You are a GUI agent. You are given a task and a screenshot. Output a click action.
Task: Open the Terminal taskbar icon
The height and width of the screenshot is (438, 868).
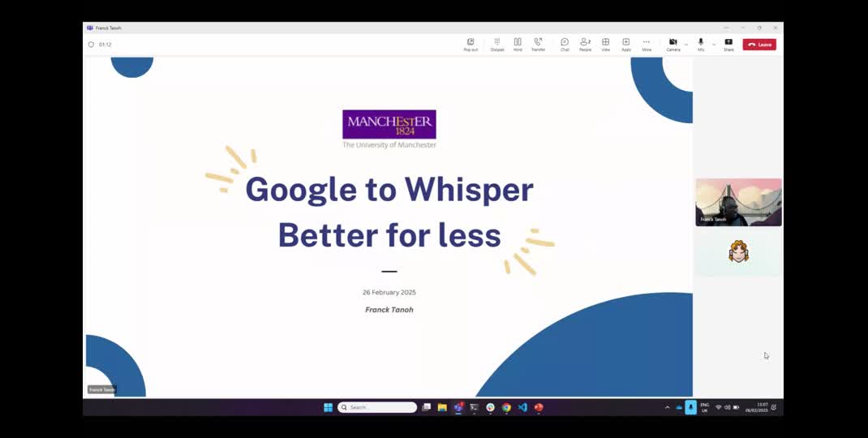pyautogui.click(x=475, y=407)
